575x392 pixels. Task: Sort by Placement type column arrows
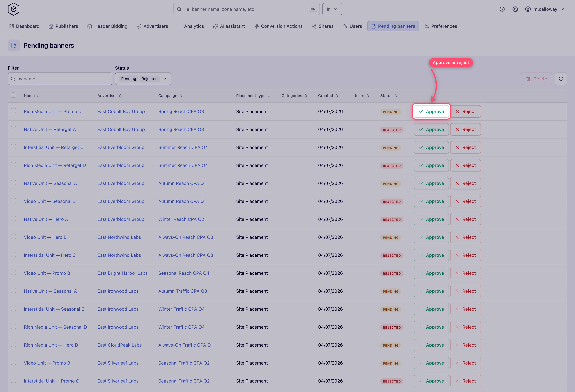pos(269,96)
